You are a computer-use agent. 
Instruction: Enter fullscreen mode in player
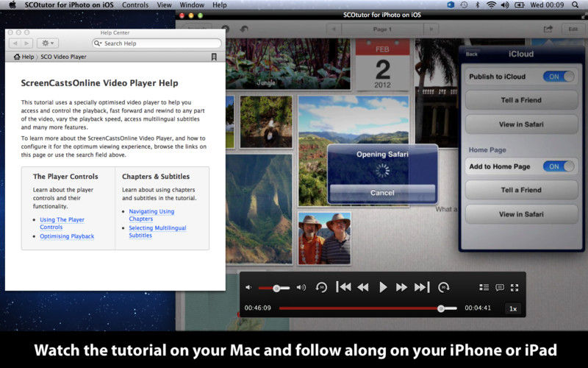coord(514,288)
